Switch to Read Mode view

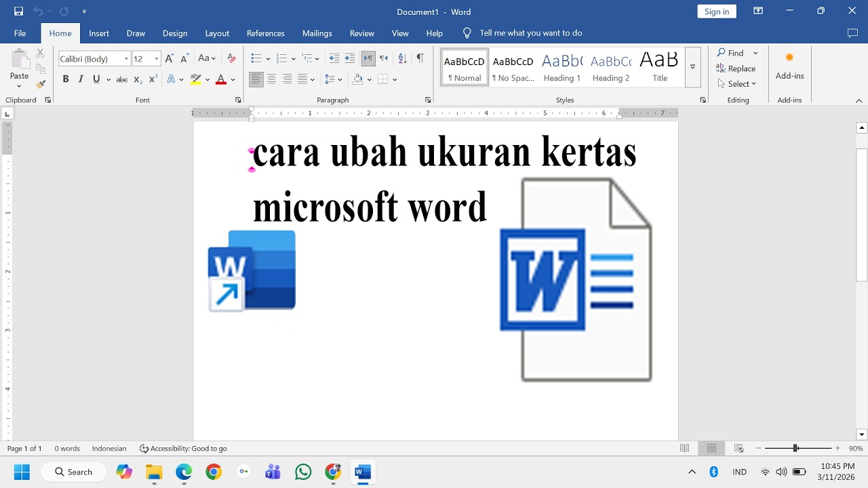tap(685, 448)
